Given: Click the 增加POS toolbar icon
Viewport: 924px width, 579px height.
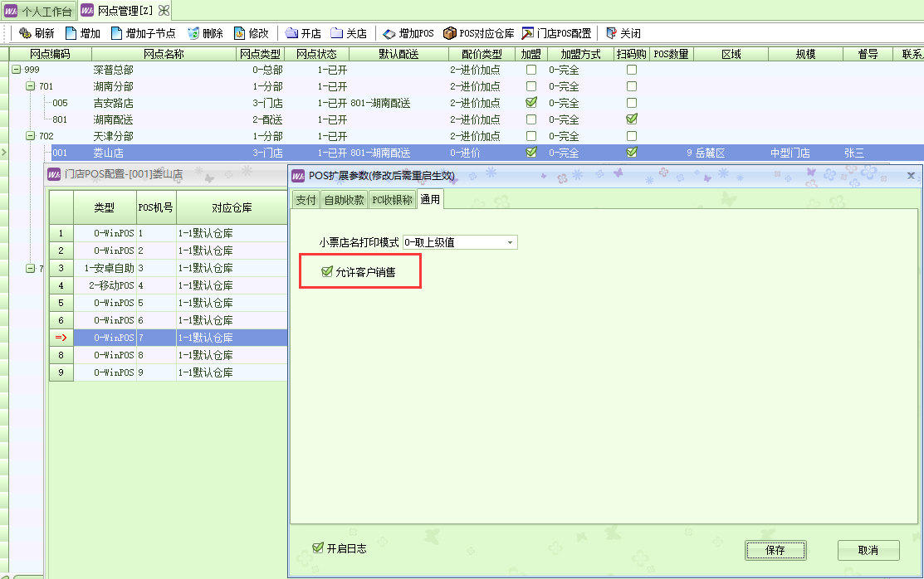Looking at the screenshot, I should [x=389, y=34].
